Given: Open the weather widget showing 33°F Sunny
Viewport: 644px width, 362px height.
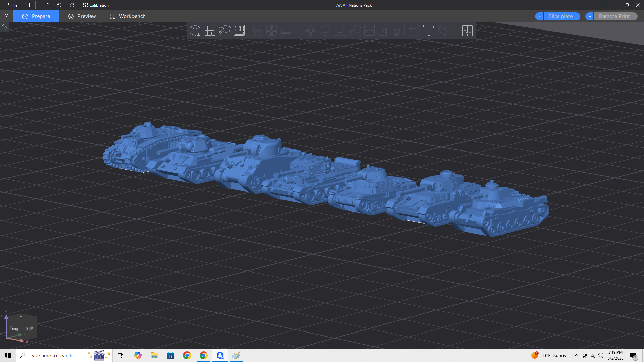Looking at the screenshot, I should 549,355.
